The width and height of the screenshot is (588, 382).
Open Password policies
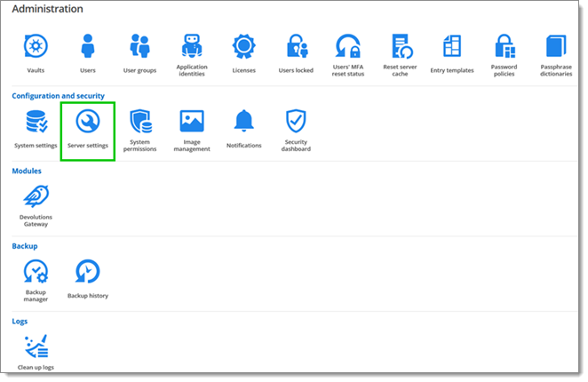pyautogui.click(x=505, y=47)
